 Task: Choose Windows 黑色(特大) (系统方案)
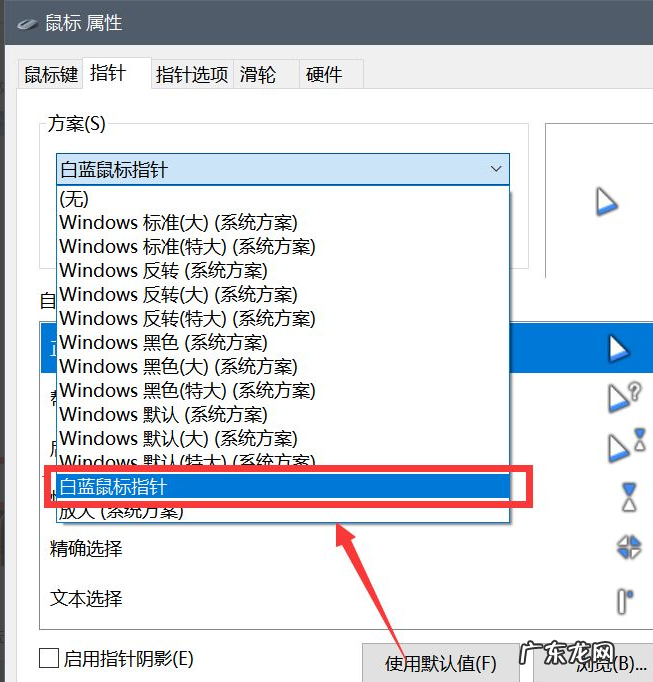(x=283, y=390)
